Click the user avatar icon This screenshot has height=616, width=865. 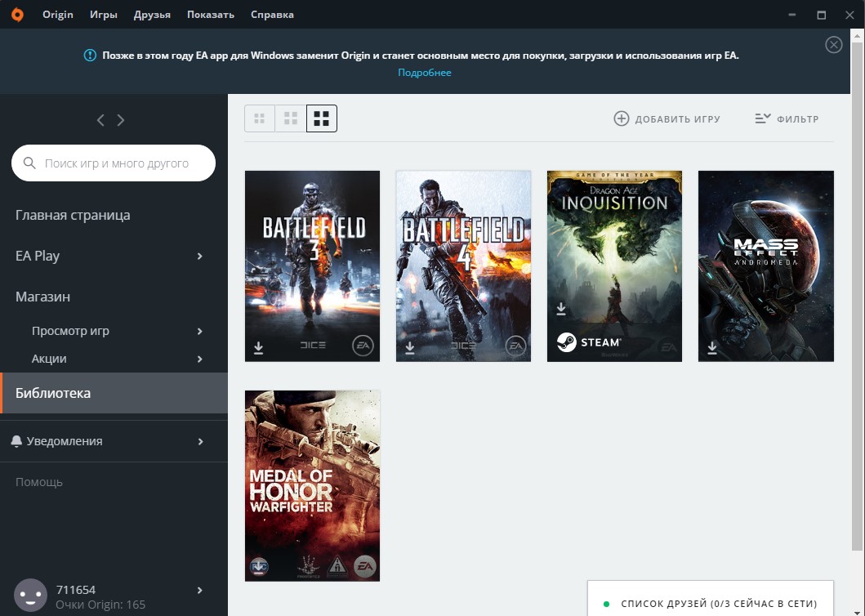coord(30,595)
